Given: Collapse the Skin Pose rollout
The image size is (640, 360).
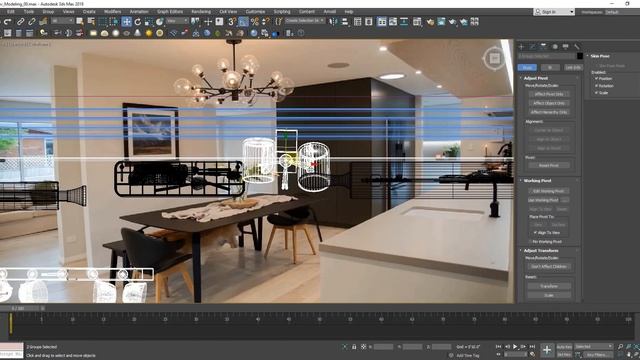Looking at the screenshot, I should point(599,56).
